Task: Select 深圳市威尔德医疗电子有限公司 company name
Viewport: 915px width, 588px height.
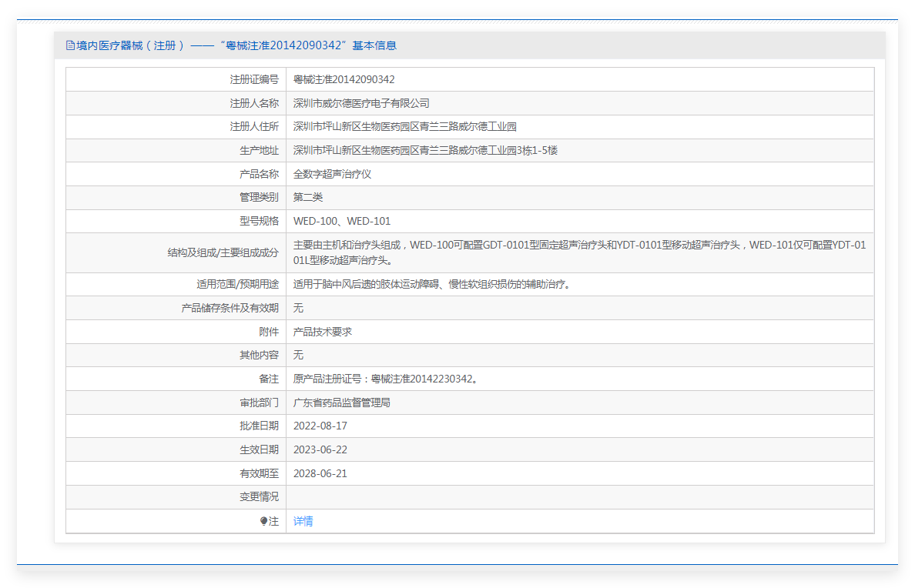Action: coord(361,103)
